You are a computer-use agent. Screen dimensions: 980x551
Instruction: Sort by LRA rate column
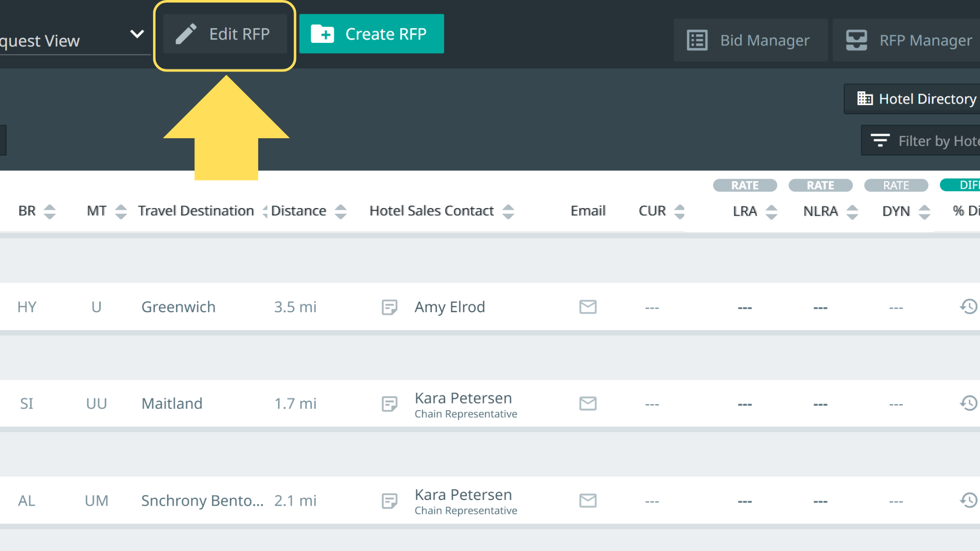point(771,211)
